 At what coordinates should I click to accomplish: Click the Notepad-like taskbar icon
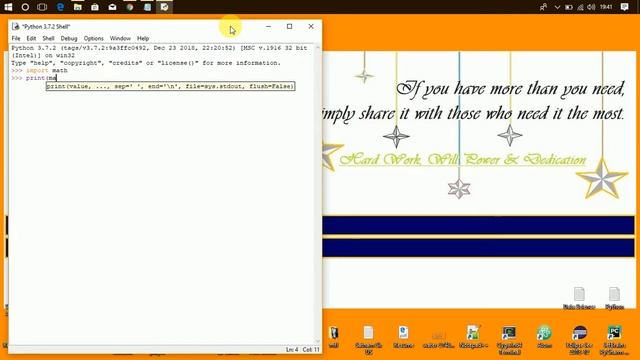pos(147,7)
